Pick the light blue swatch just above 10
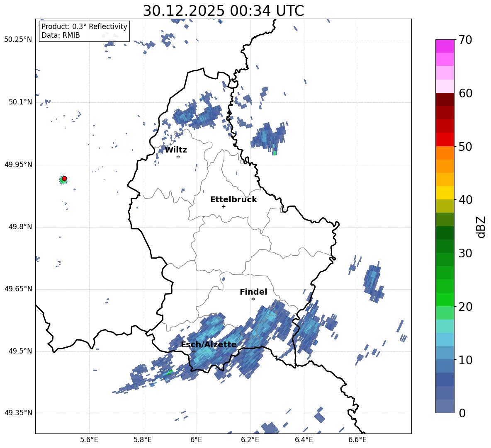 click(x=445, y=353)
